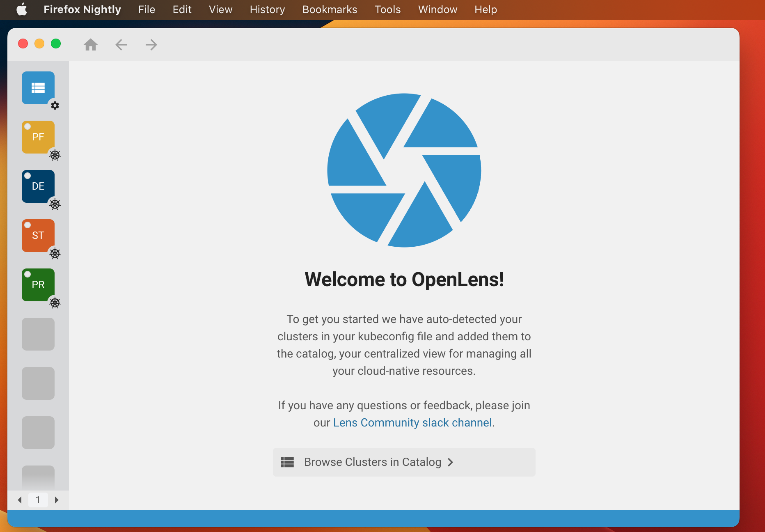Select the PF cluster icon
This screenshot has height=532, width=765.
pyautogui.click(x=38, y=137)
